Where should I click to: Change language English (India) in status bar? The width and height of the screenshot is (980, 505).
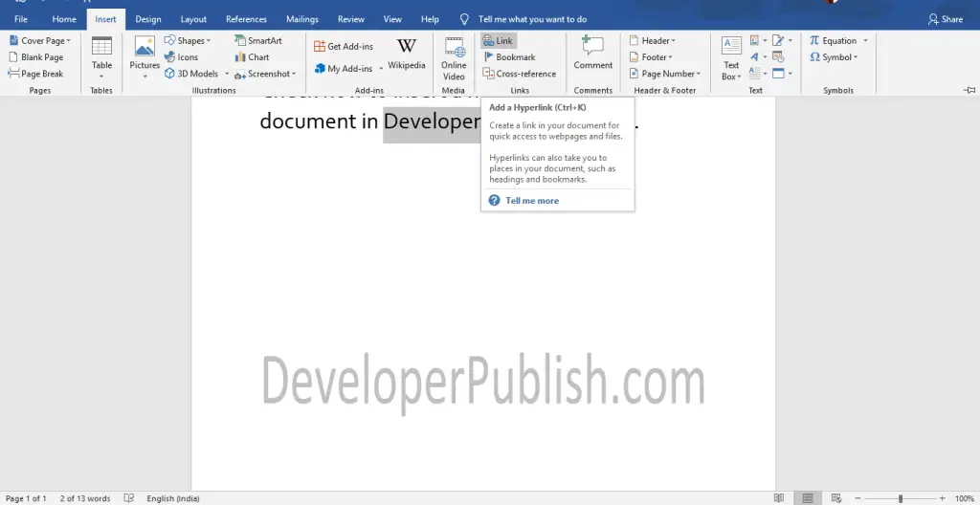pos(173,498)
